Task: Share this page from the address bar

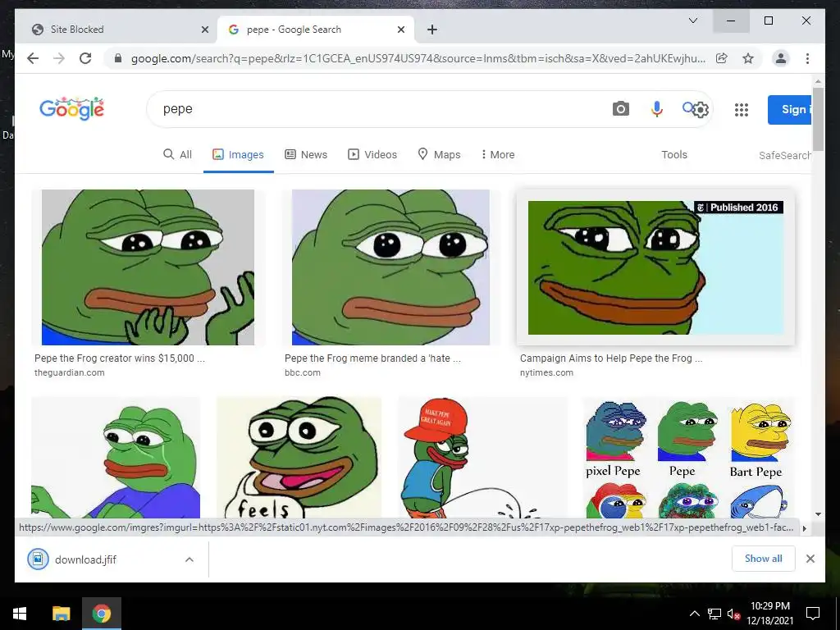Action: 722,58
